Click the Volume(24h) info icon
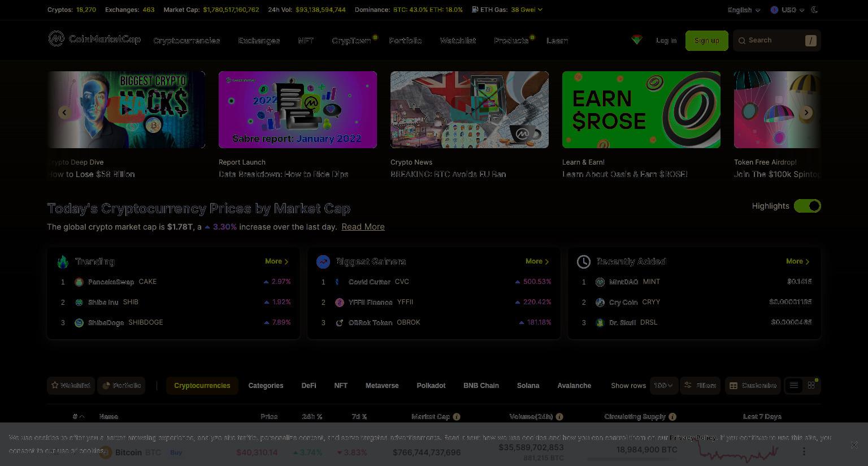868x466 pixels. 559,417
